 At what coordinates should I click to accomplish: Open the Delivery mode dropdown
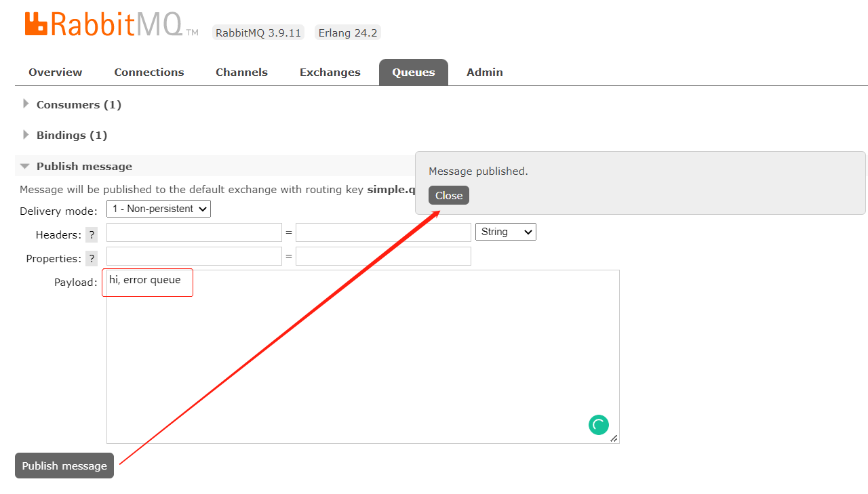pyautogui.click(x=159, y=209)
